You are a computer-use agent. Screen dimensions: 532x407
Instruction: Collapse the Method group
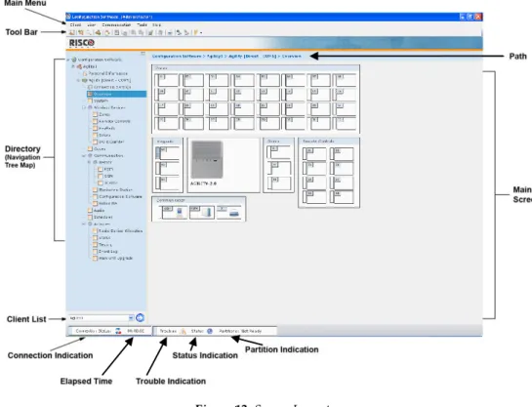(89, 162)
